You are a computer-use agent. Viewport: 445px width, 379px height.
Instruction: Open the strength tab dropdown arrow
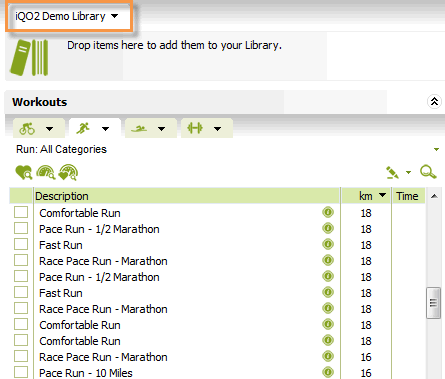pos(218,129)
